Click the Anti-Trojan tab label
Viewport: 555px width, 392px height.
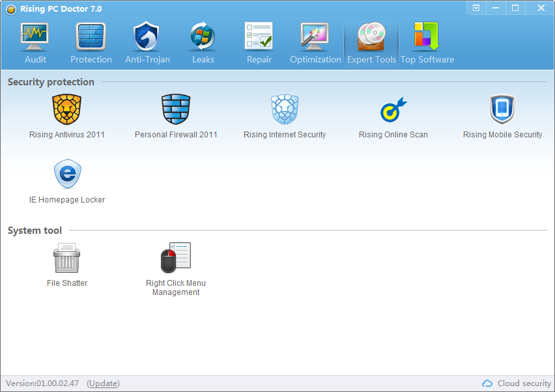coord(147,59)
